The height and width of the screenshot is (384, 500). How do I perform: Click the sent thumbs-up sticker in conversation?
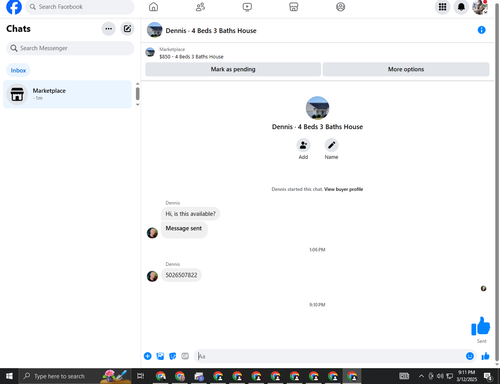480,326
